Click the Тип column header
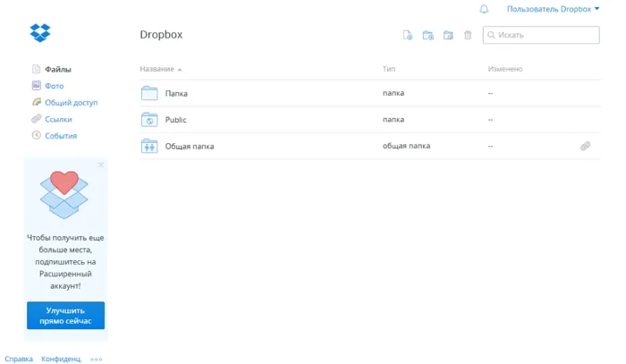This screenshot has width=626, height=364. pyautogui.click(x=389, y=69)
